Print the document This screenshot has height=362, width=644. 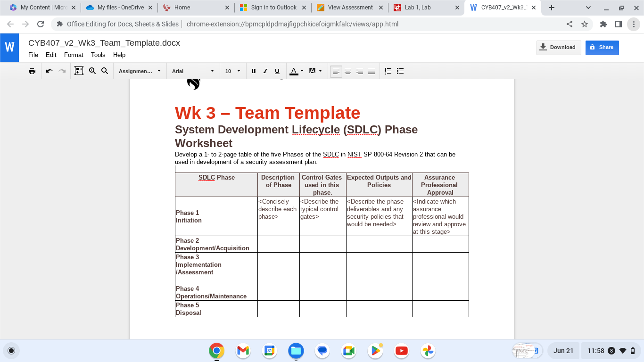point(32,71)
